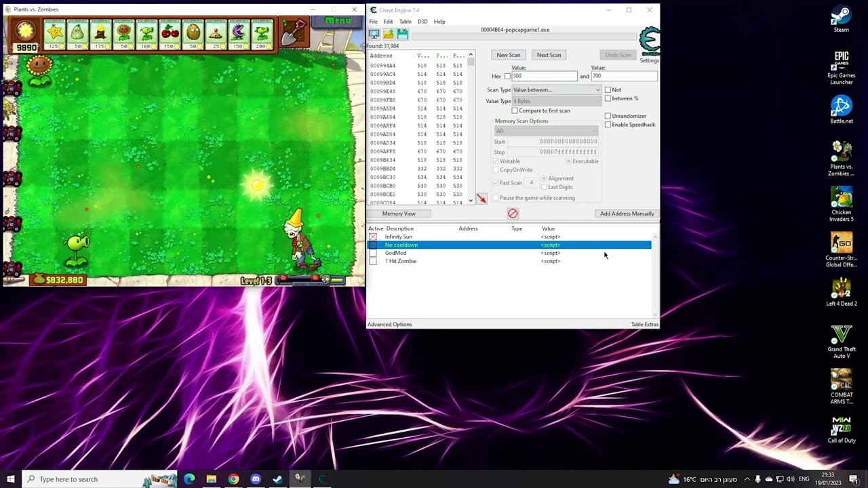The height and width of the screenshot is (488, 868).
Task: Select the Torchwood seed packet
Action: point(100,35)
